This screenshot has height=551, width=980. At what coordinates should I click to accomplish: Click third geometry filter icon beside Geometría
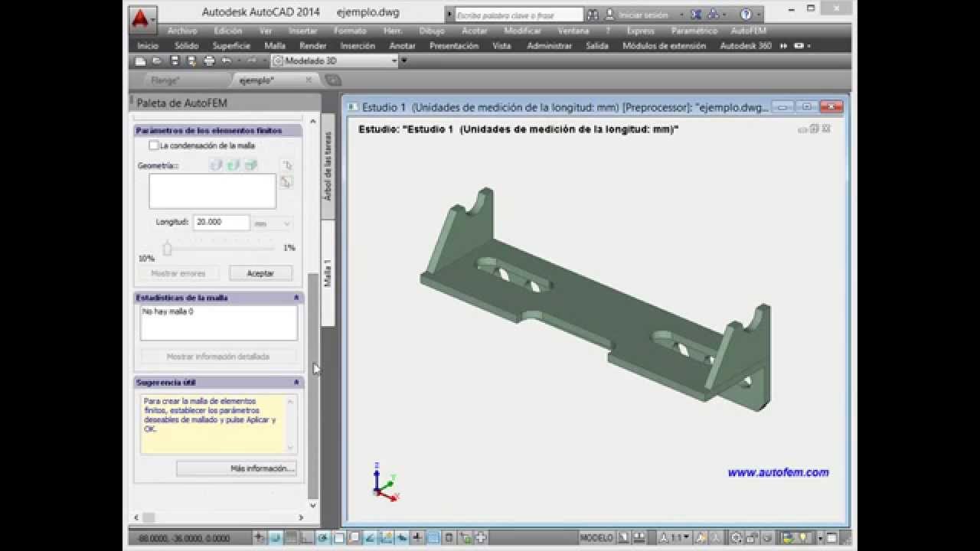[x=251, y=165]
